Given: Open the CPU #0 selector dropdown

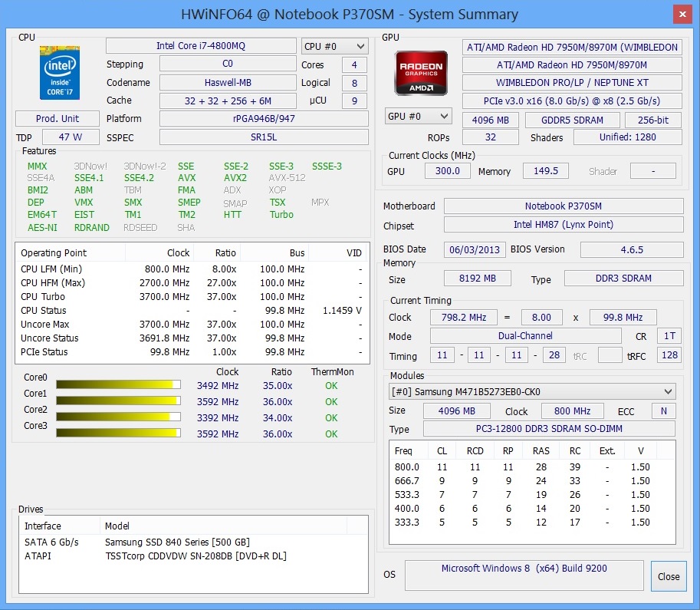Looking at the screenshot, I should pyautogui.click(x=335, y=47).
